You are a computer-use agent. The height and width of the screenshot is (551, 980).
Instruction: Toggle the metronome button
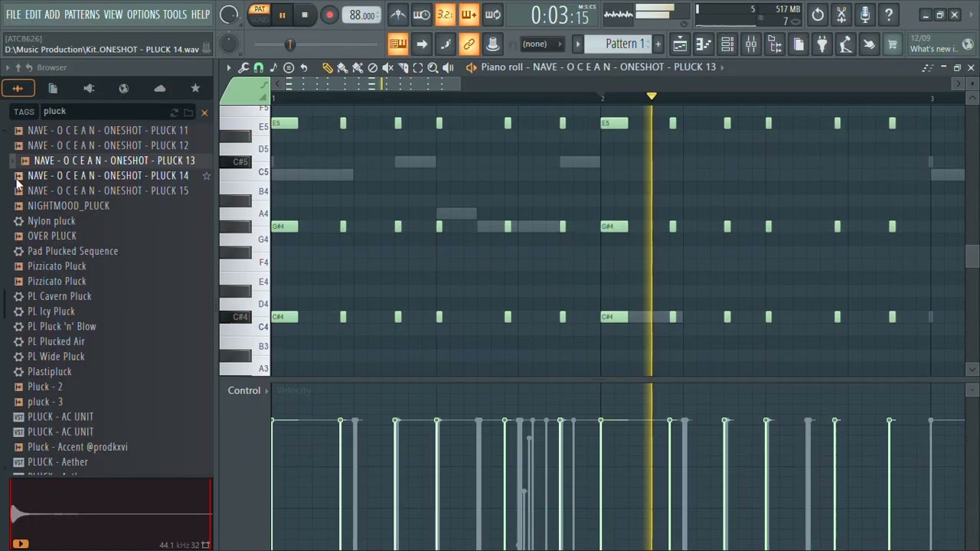398,15
